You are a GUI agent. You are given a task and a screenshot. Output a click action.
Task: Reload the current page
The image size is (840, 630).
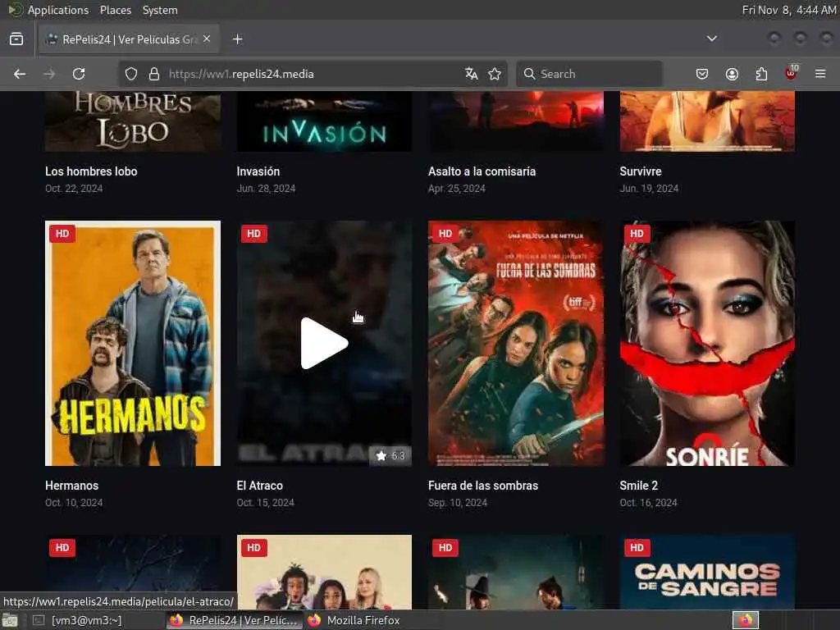[x=79, y=74]
